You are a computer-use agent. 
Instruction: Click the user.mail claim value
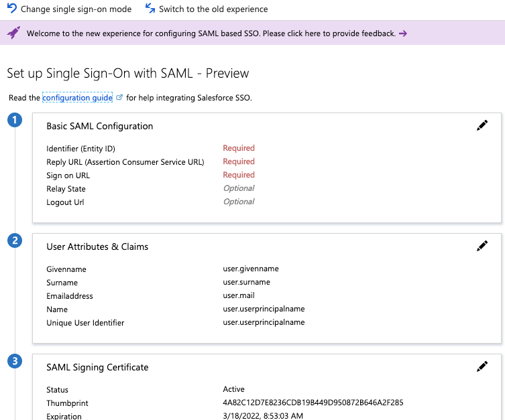click(x=239, y=295)
